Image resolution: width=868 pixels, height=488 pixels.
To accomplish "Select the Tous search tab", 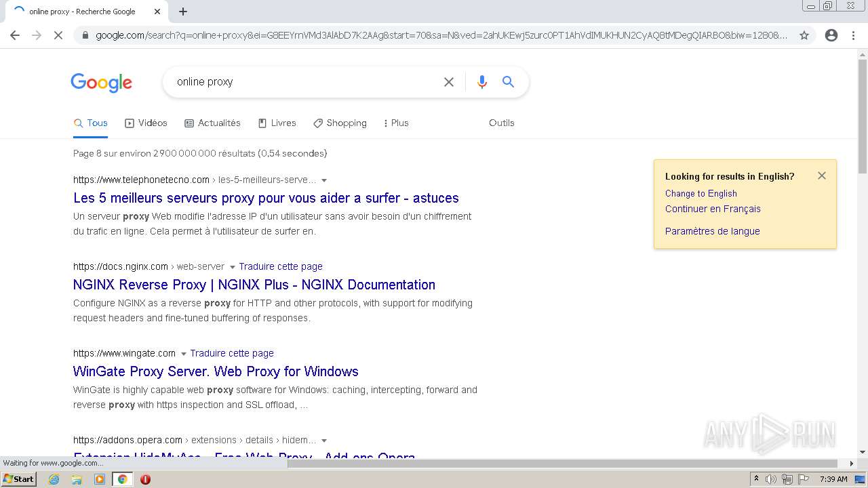I will tap(91, 123).
